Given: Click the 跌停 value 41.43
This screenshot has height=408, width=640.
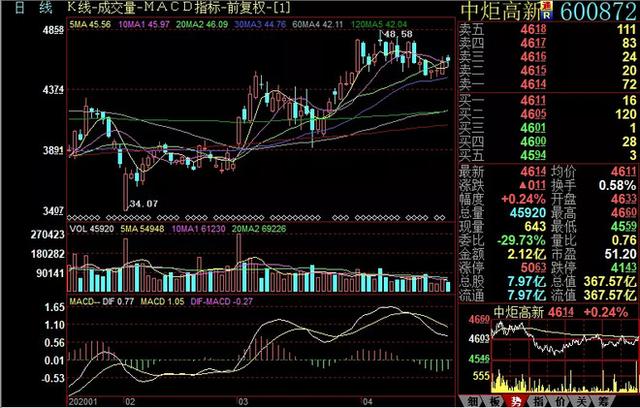Looking at the screenshot, I should pyautogui.click(x=624, y=268).
